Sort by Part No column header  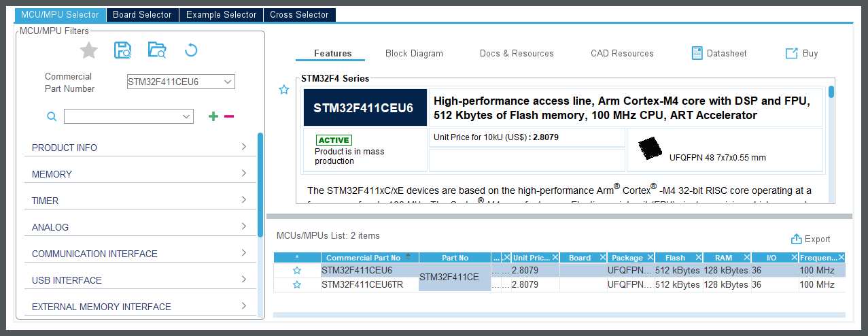(455, 258)
